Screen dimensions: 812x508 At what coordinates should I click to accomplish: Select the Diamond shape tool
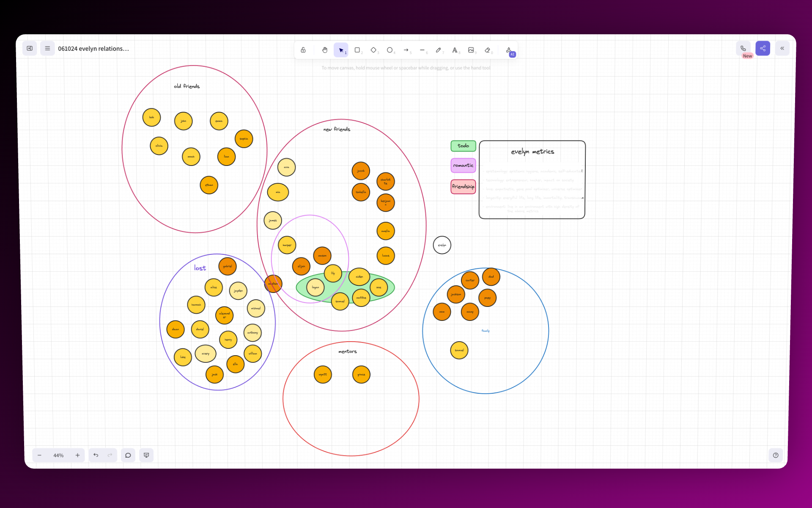click(x=373, y=50)
